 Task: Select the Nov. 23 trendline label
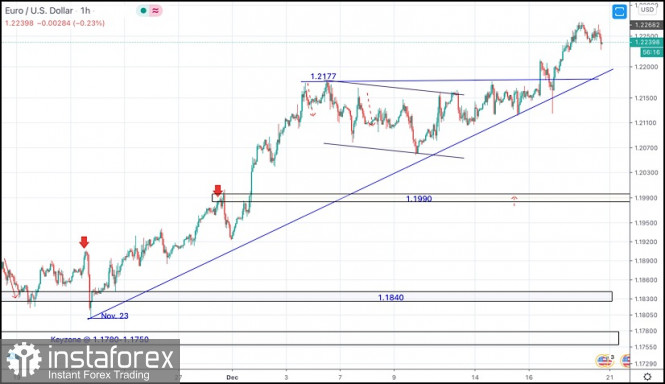(115, 316)
